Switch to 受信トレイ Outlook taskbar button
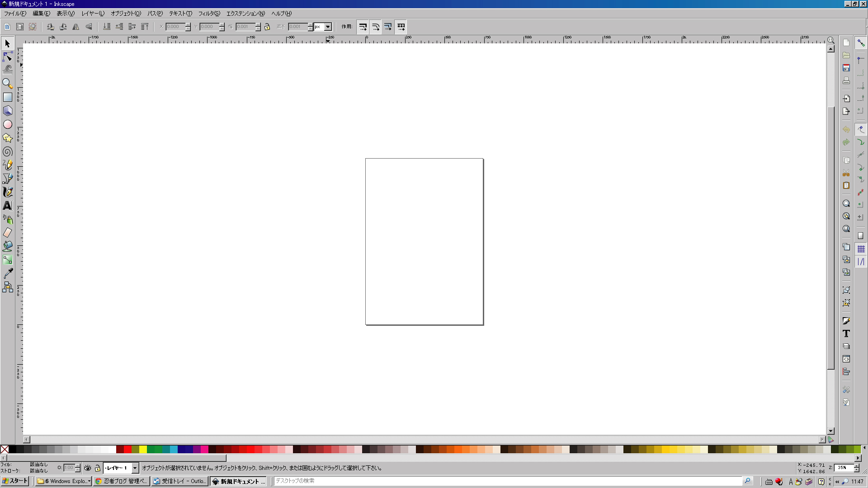 (x=180, y=481)
